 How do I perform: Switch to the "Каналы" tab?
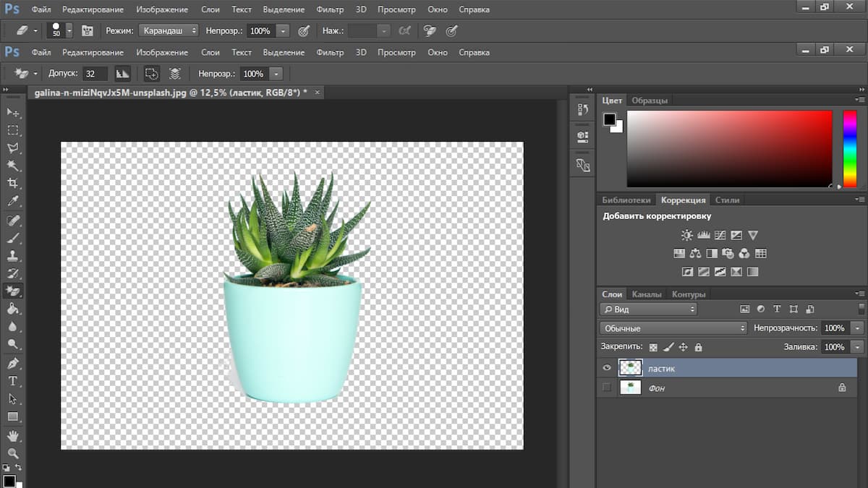pyautogui.click(x=646, y=294)
